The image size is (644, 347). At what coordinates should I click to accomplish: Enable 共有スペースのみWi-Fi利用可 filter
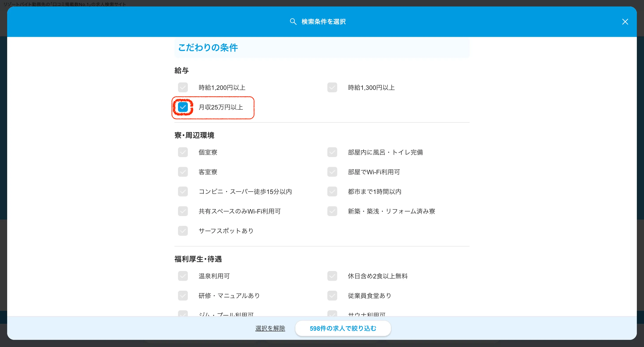pyautogui.click(x=183, y=211)
